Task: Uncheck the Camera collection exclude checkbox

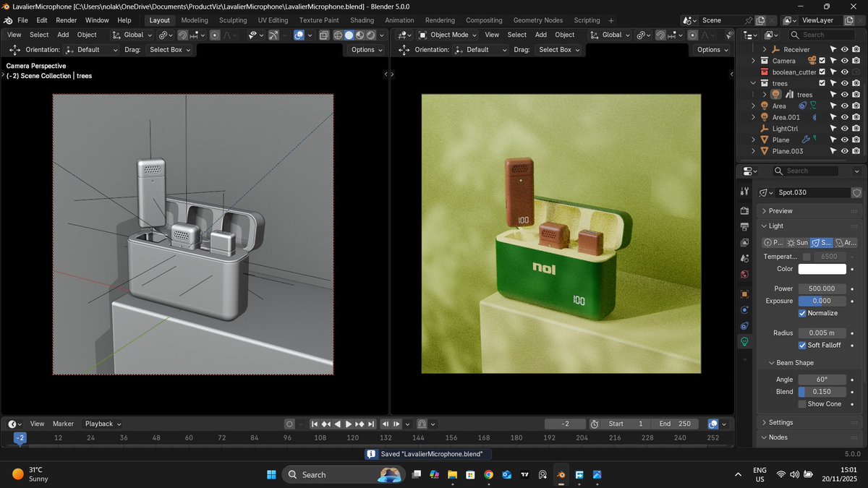Action: (822, 61)
